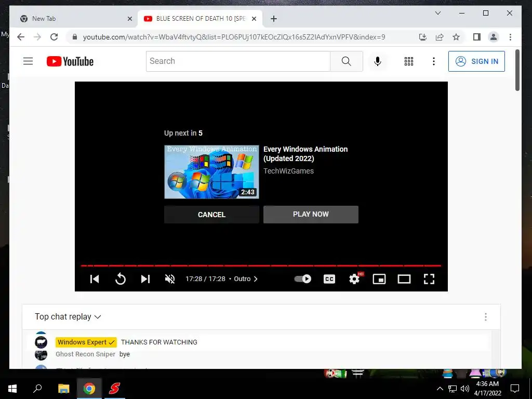
Task: Open Chrome profile avatar
Action: click(494, 37)
